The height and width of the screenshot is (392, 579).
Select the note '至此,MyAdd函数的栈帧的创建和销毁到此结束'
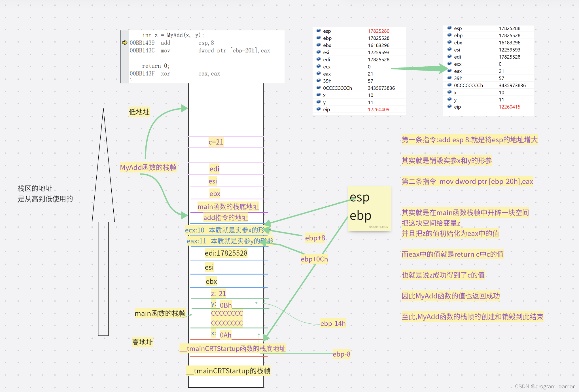tap(472, 317)
